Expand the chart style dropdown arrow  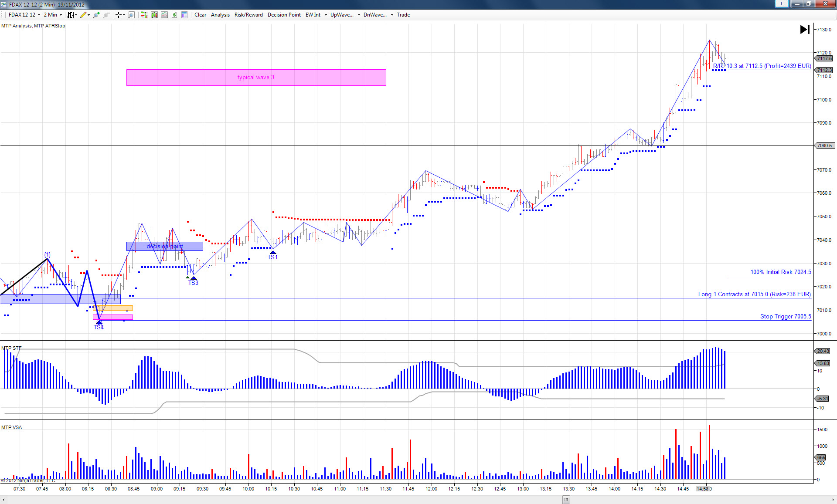click(76, 15)
